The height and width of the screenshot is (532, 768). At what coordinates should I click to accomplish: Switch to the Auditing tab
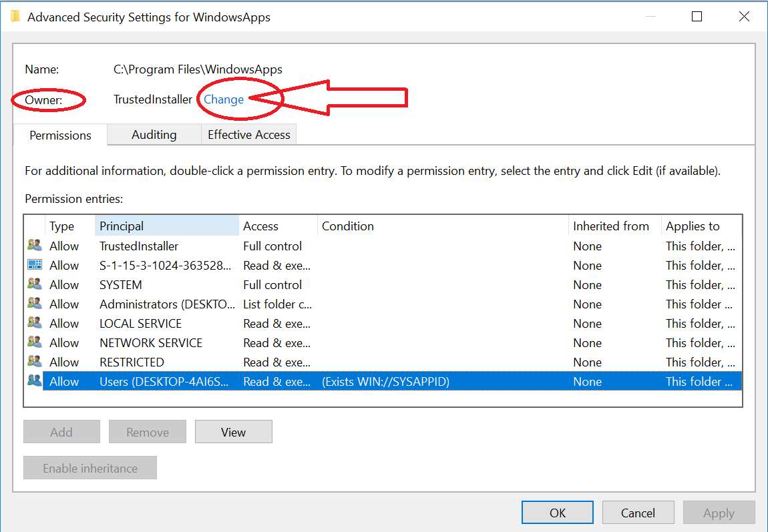point(154,135)
